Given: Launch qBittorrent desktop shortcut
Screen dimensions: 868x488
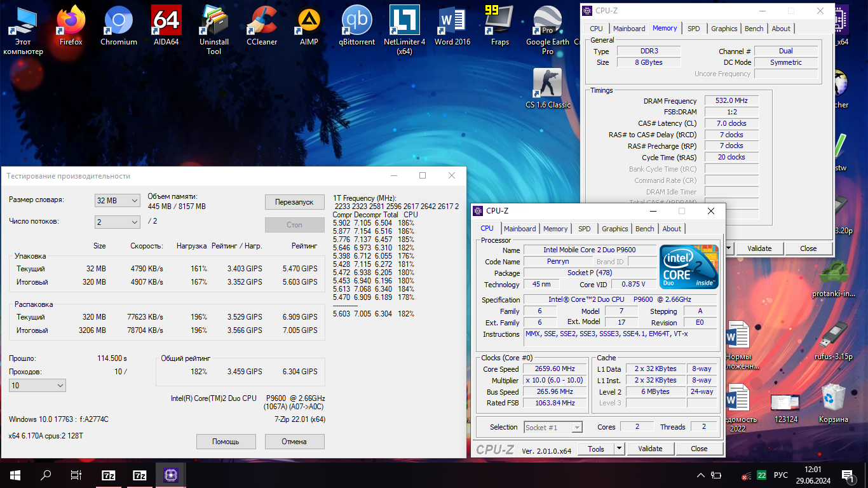Looking at the screenshot, I should pyautogui.click(x=357, y=25).
